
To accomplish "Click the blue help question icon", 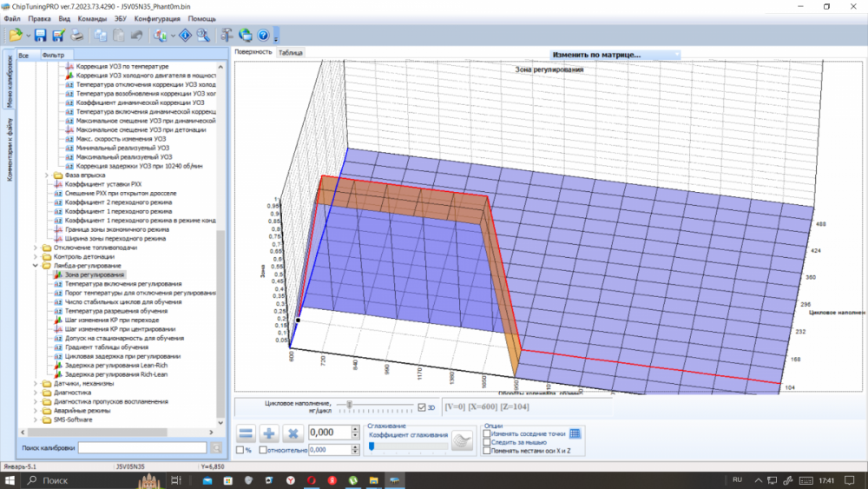I will 263,36.
